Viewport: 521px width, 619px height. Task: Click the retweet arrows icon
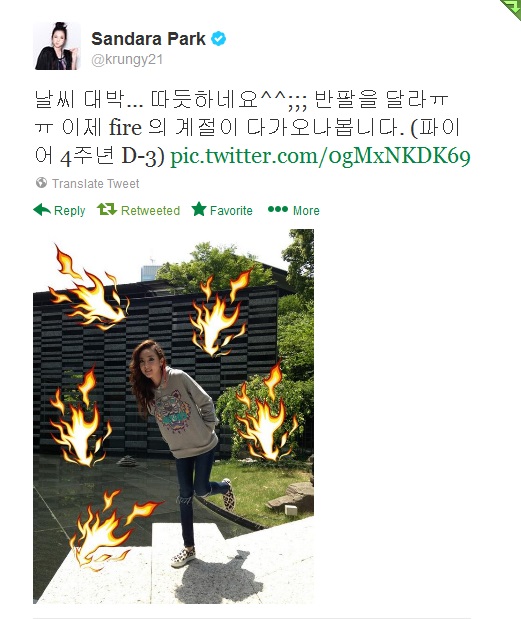[x=107, y=209]
